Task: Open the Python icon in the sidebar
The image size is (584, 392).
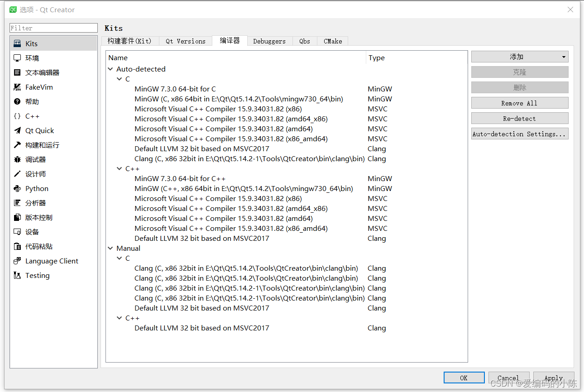Action: (17, 188)
